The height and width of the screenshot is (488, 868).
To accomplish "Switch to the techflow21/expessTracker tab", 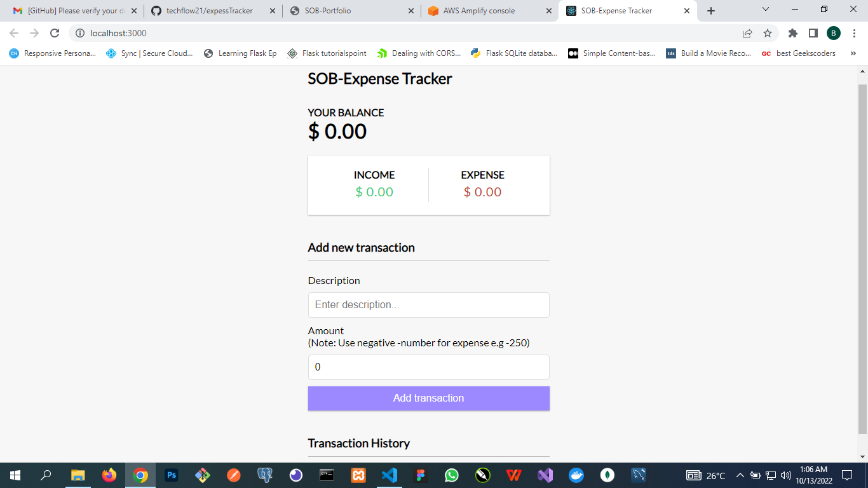I will pos(209,11).
